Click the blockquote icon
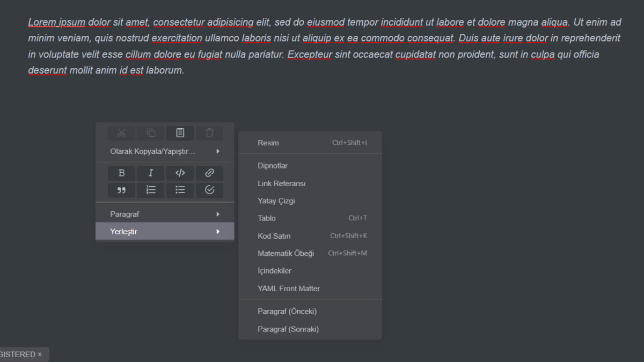The width and height of the screenshot is (644, 362). pyautogui.click(x=122, y=190)
